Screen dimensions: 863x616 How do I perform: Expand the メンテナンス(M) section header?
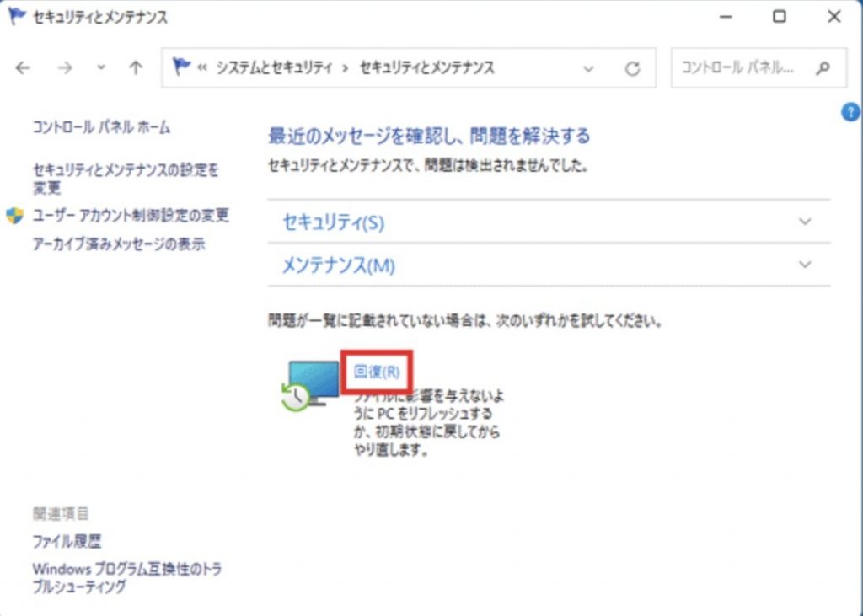point(549,265)
